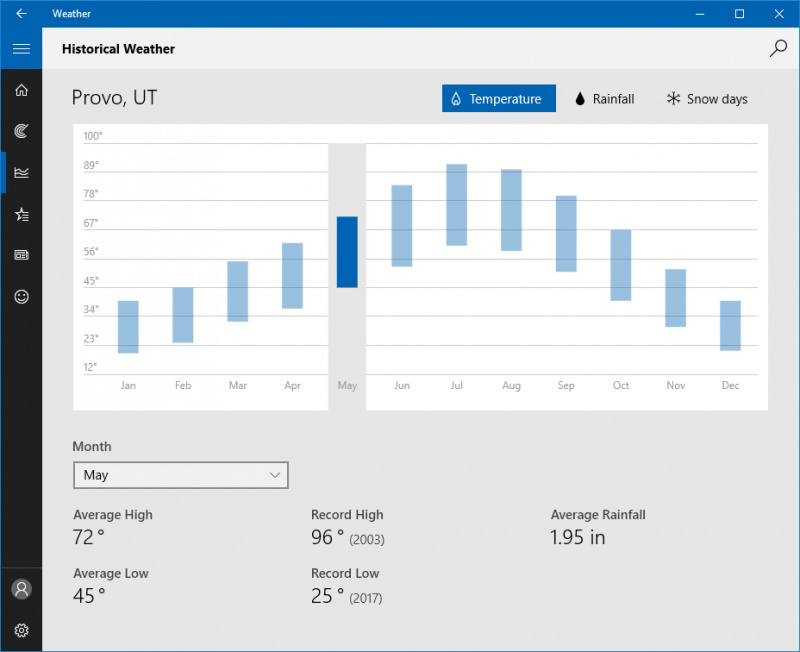This screenshot has width=800, height=652.
Task: Open the hamburger navigation menu
Action: click(21, 49)
